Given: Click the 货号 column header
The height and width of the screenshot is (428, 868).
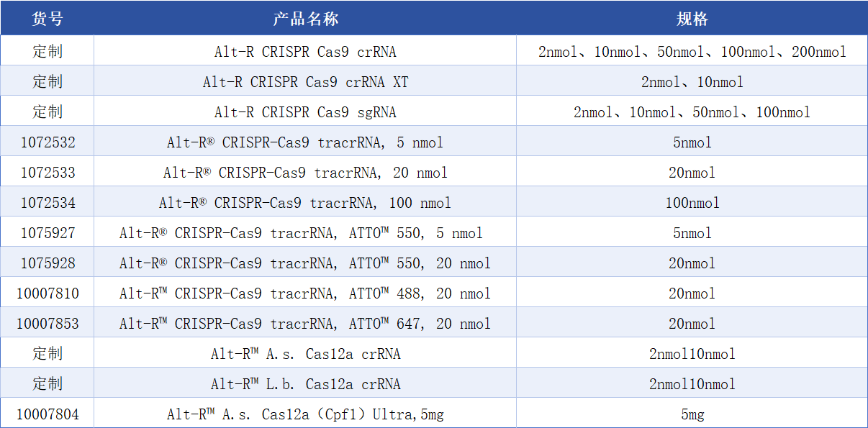Looking at the screenshot, I should (48, 19).
